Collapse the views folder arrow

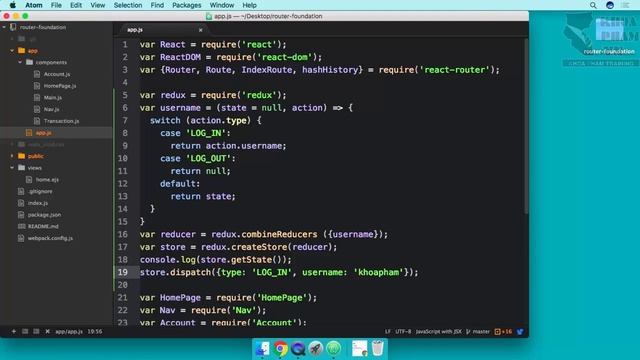click(x=12, y=168)
